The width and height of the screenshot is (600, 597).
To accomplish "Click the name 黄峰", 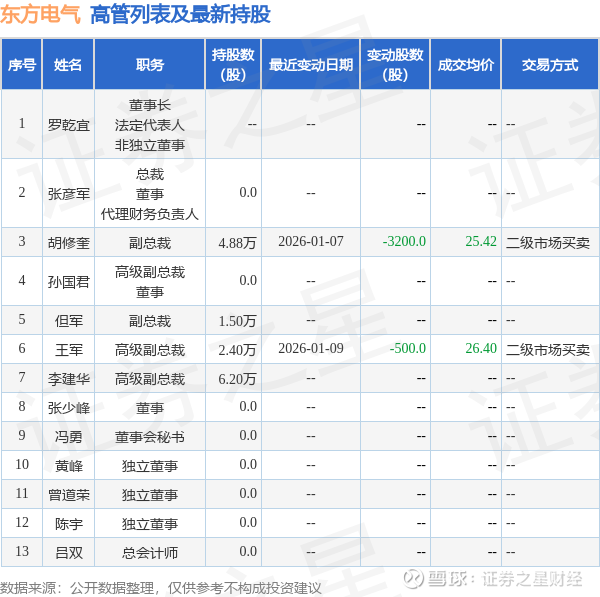I will (68, 466).
